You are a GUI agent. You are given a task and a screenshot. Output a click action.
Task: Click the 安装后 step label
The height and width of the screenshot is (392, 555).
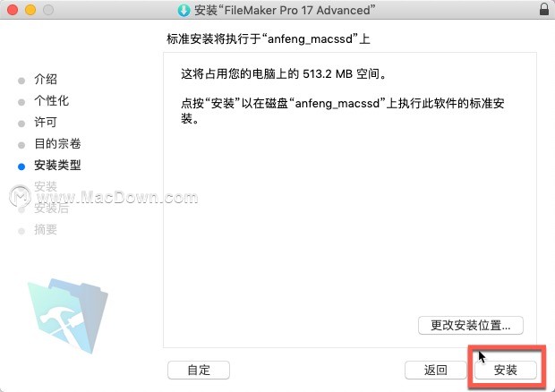[51, 208]
